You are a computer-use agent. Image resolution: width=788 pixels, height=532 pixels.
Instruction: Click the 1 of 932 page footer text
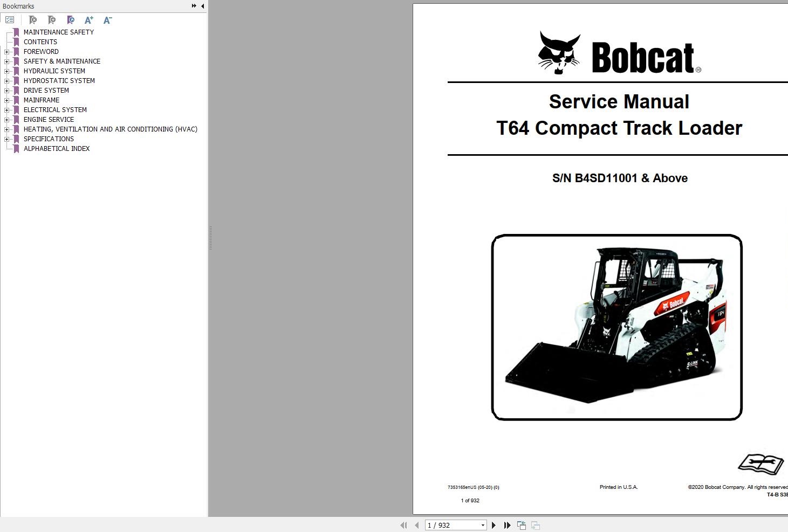point(470,501)
